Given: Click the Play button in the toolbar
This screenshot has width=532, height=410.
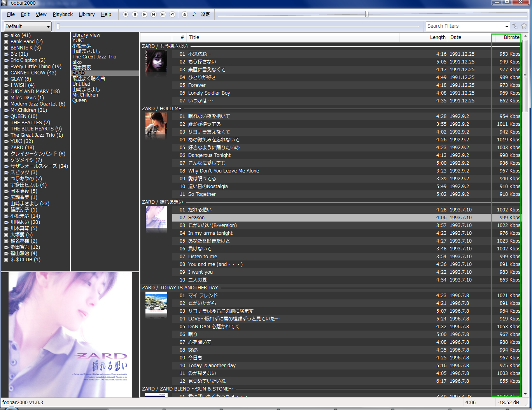Looking at the screenshot, I should (x=144, y=14).
